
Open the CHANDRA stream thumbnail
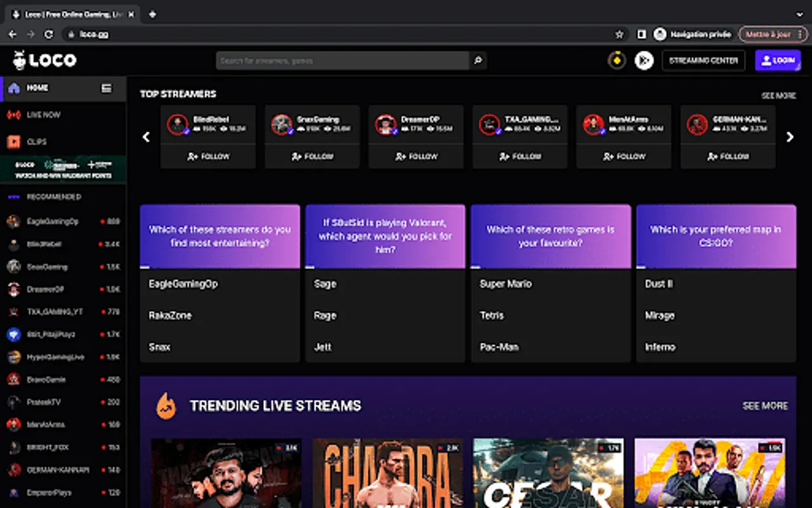pos(388,473)
